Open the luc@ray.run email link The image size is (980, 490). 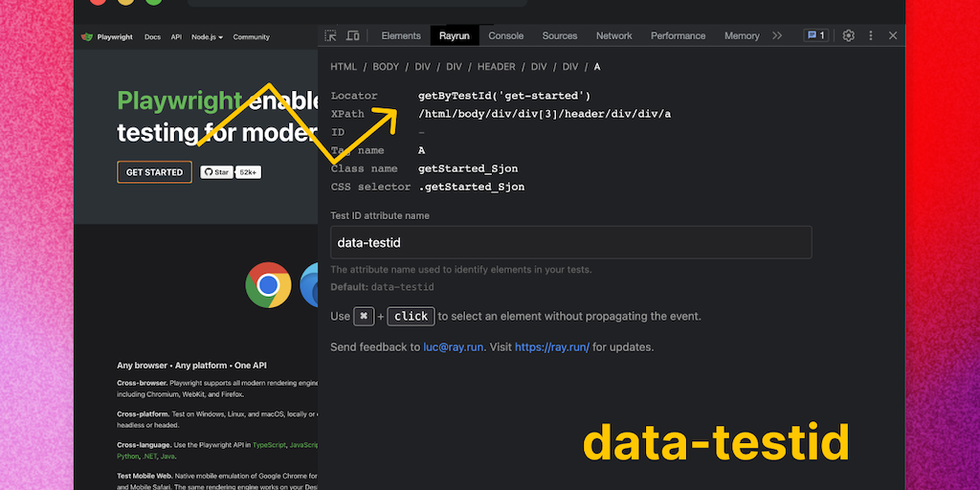coord(453,346)
